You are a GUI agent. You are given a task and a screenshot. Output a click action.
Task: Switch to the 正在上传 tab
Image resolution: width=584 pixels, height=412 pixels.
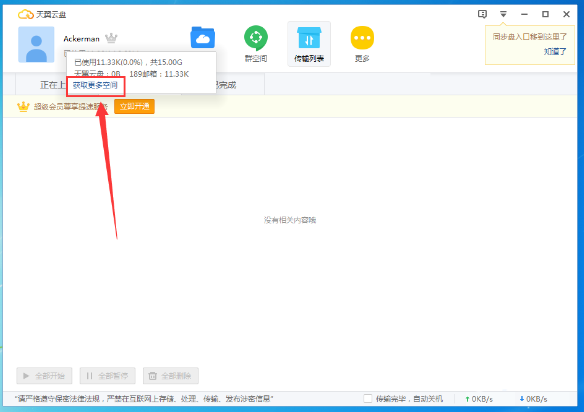pos(53,85)
